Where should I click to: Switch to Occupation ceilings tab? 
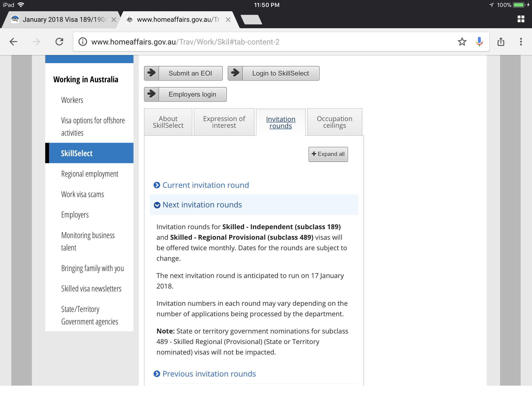(334, 122)
